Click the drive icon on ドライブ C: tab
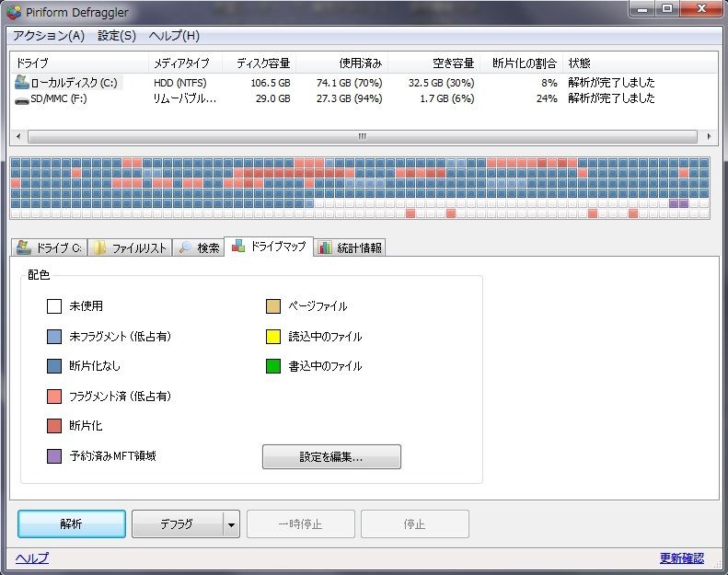 tap(24, 247)
